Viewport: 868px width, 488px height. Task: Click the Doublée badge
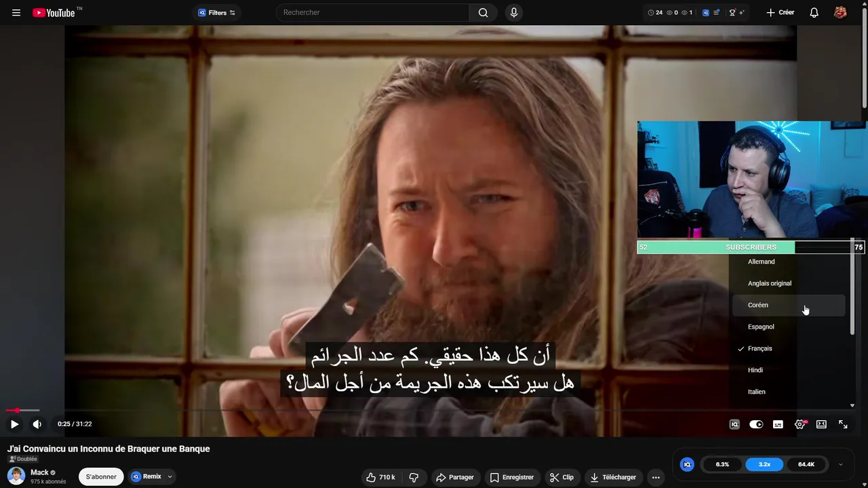click(22, 459)
